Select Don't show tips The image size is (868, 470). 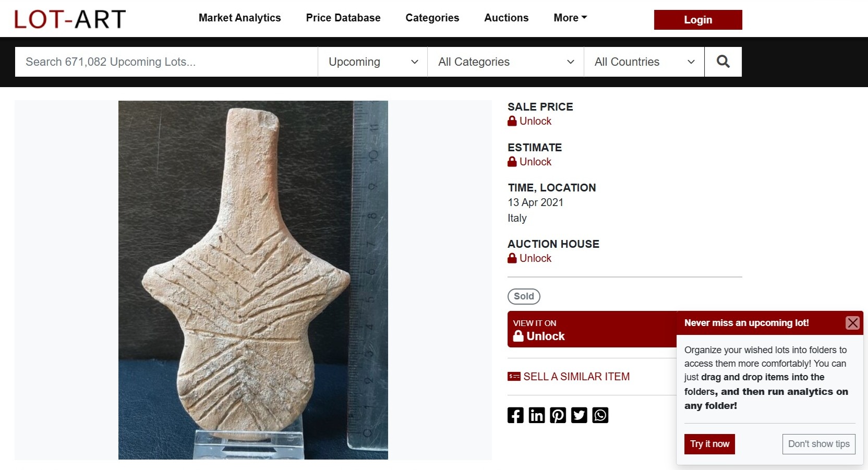point(818,444)
